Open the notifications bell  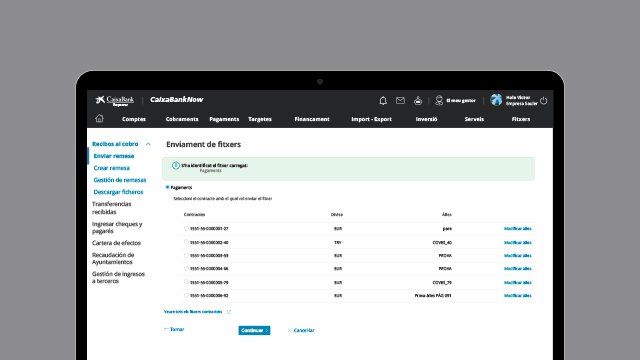tap(383, 100)
